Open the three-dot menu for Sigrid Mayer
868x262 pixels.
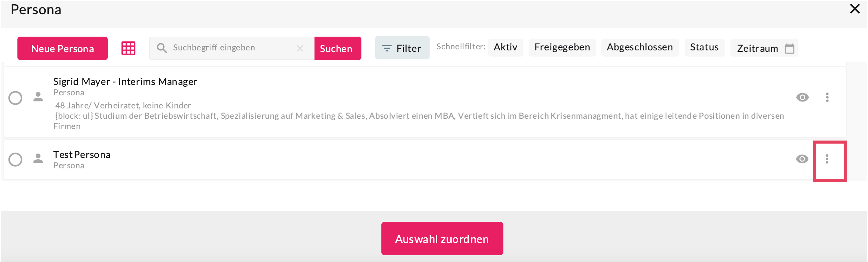click(x=827, y=97)
